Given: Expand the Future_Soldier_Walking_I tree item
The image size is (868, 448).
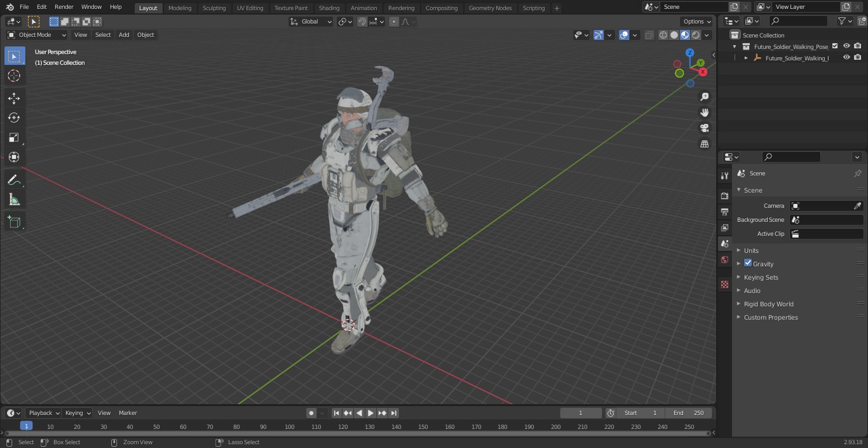Looking at the screenshot, I should (x=746, y=58).
